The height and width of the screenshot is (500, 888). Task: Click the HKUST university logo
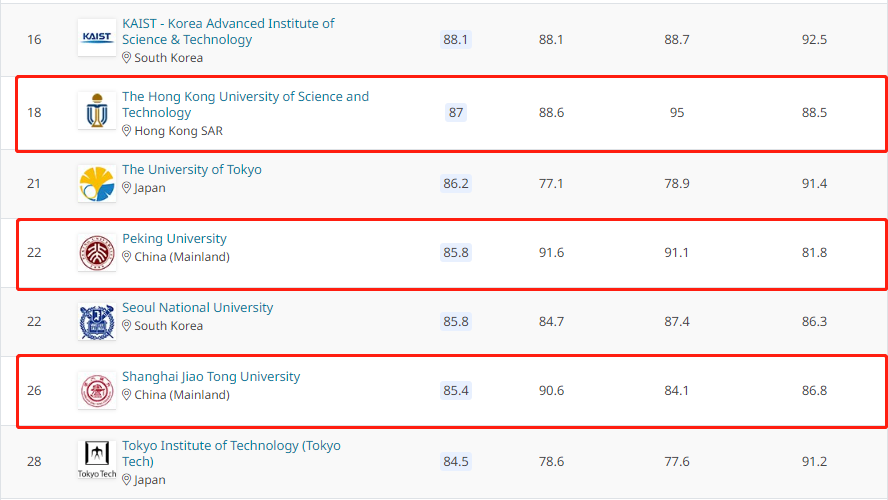click(x=97, y=110)
